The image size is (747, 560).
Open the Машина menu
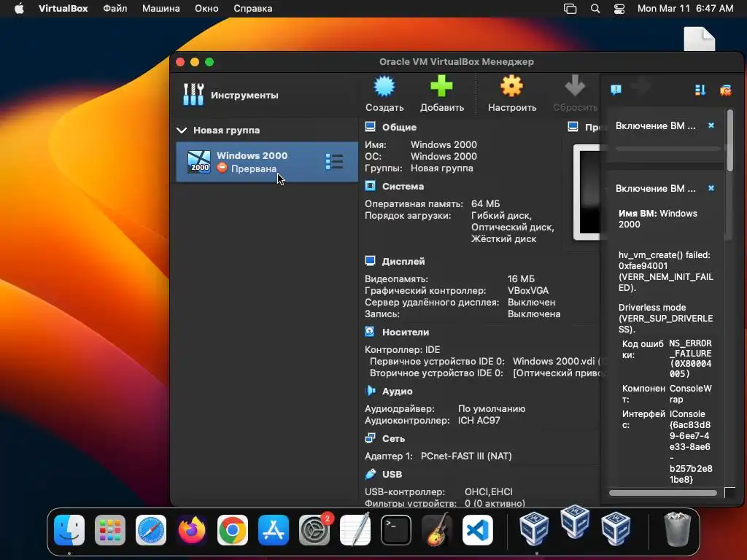click(x=161, y=9)
